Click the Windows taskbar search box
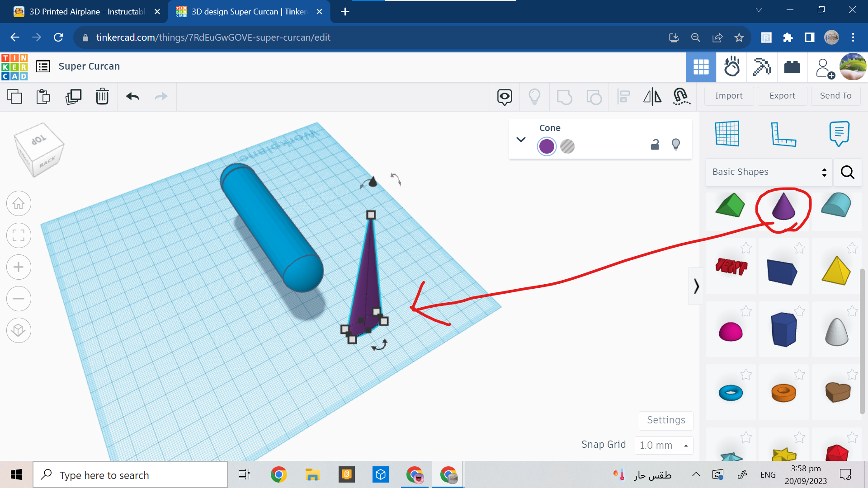This screenshot has width=868, height=488. pyautogui.click(x=130, y=475)
